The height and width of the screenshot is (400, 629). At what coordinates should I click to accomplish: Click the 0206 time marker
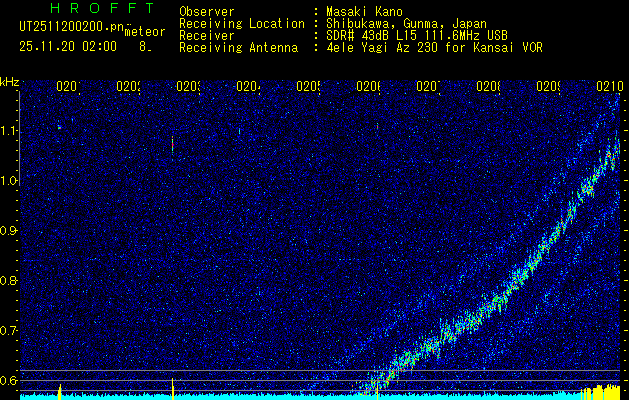(368, 86)
